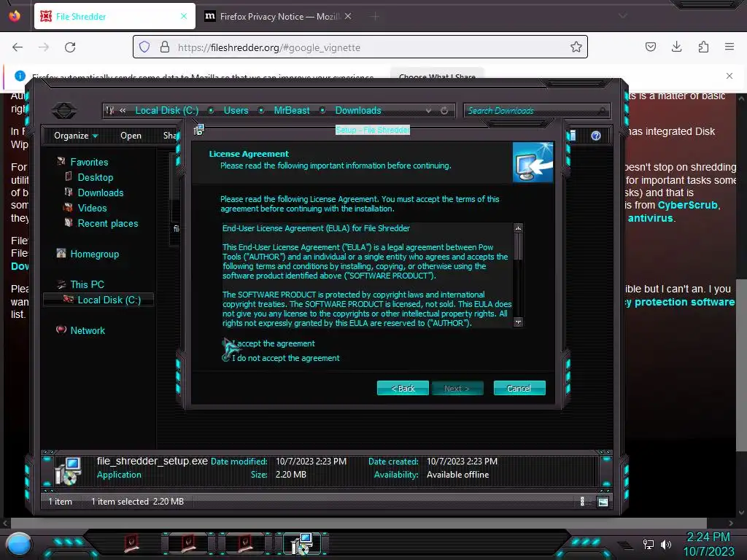Open volume control in system tray
Image resolution: width=747 pixels, height=560 pixels.
click(665, 544)
